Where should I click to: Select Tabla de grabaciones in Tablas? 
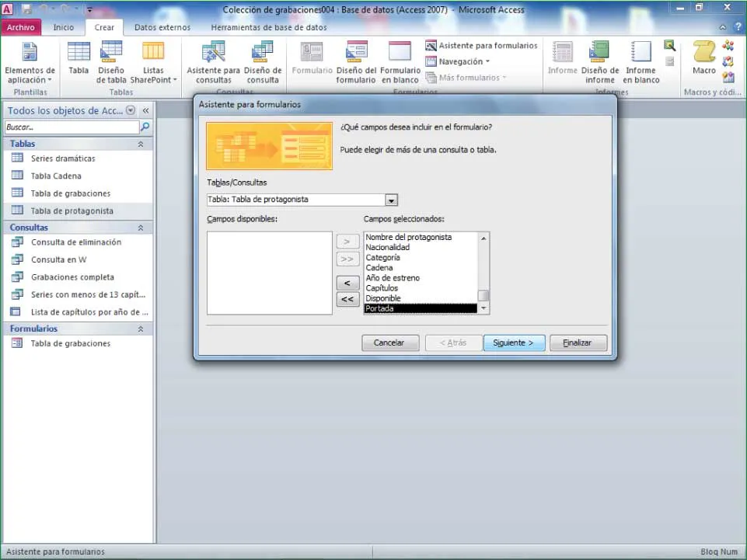(71, 193)
